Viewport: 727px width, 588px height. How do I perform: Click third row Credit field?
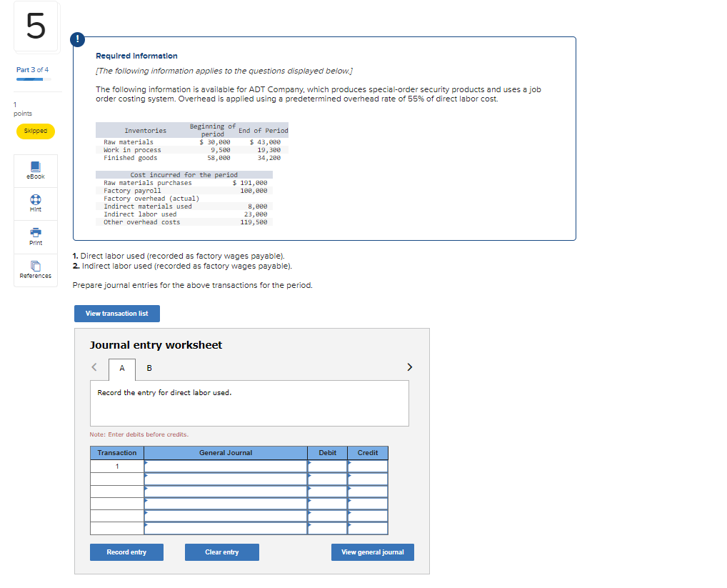368,492
